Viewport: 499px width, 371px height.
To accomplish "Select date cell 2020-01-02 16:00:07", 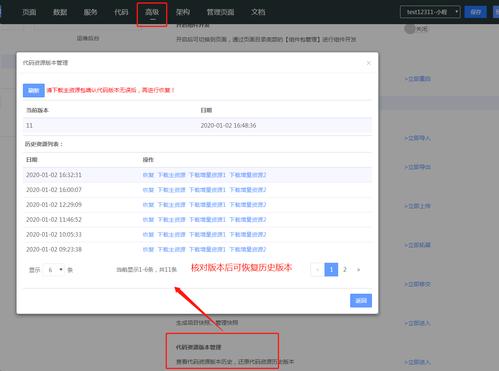I will (54, 190).
